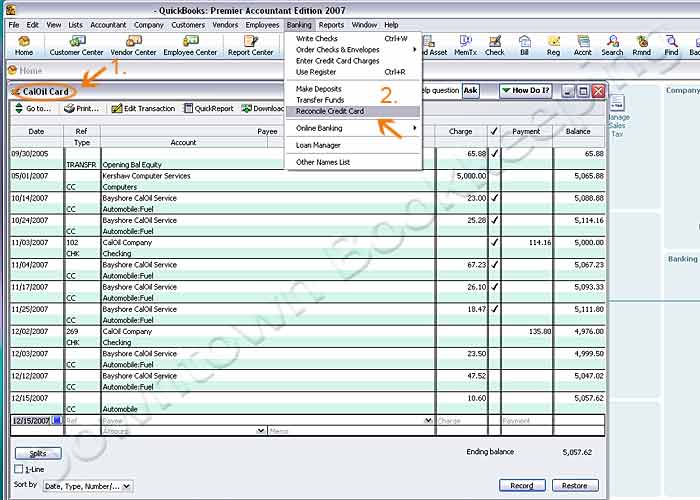Click the Manage Sales Tax icon

coord(618,116)
